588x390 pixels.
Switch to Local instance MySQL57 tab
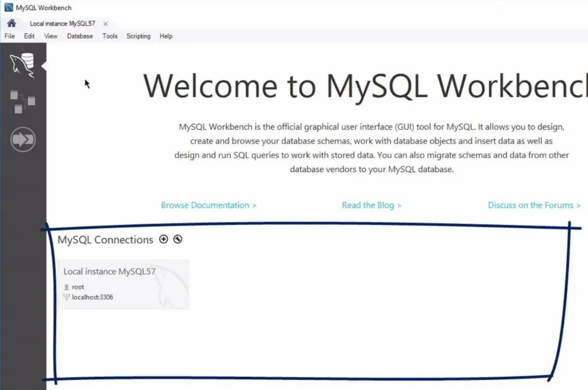(62, 24)
